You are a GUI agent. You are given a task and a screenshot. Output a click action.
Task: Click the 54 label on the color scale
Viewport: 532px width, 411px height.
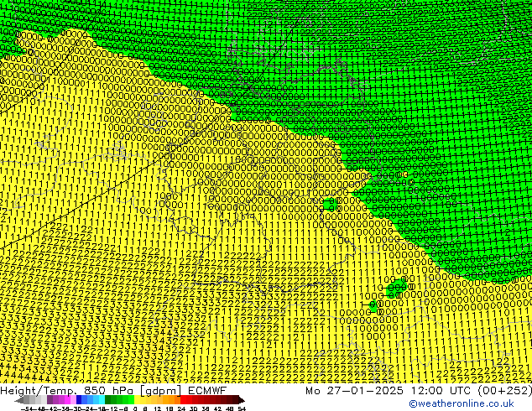tap(243, 409)
